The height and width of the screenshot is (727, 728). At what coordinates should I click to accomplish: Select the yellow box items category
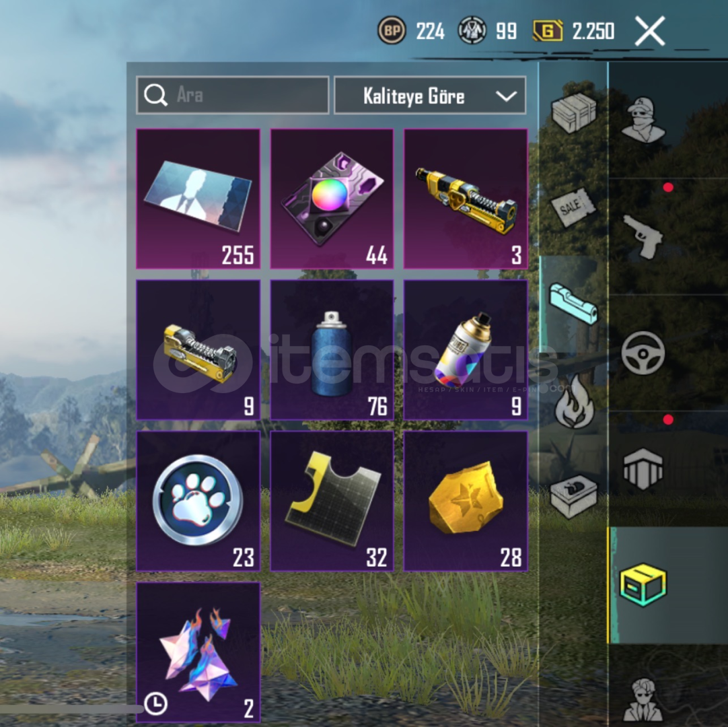643,585
